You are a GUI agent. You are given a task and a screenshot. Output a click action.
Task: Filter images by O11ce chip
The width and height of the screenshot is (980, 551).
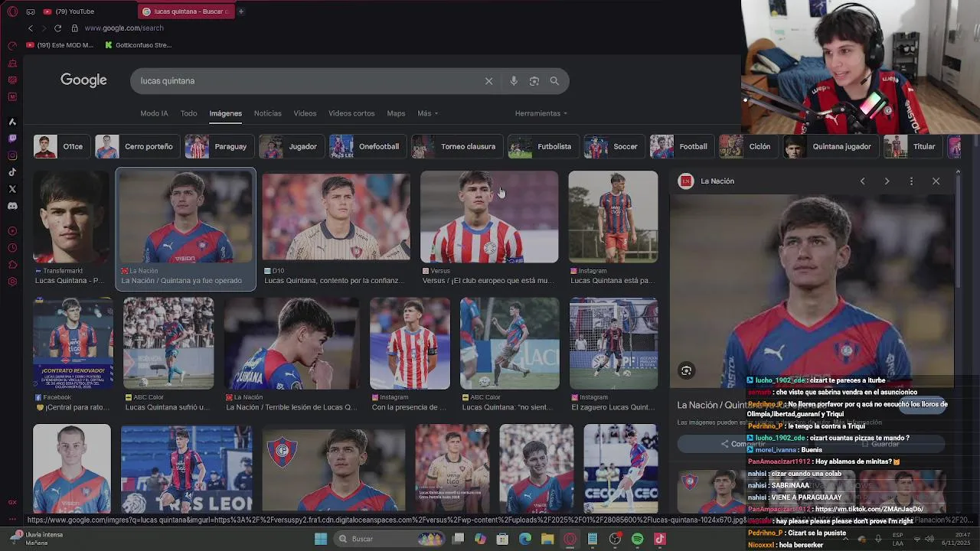62,146
